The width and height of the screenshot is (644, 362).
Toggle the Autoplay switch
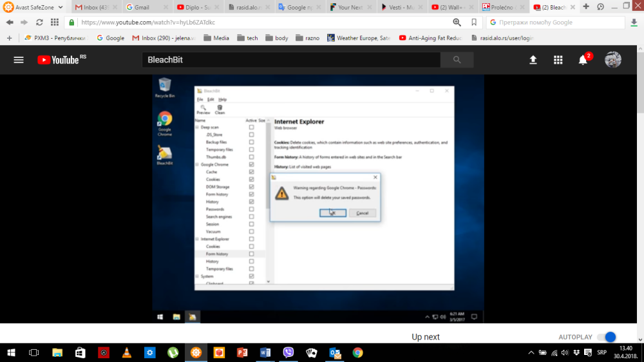606,337
